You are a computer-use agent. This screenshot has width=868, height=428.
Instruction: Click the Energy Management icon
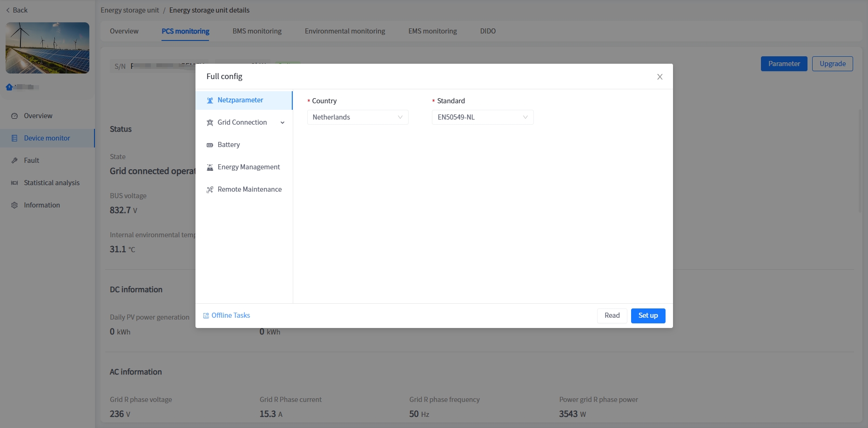click(210, 167)
